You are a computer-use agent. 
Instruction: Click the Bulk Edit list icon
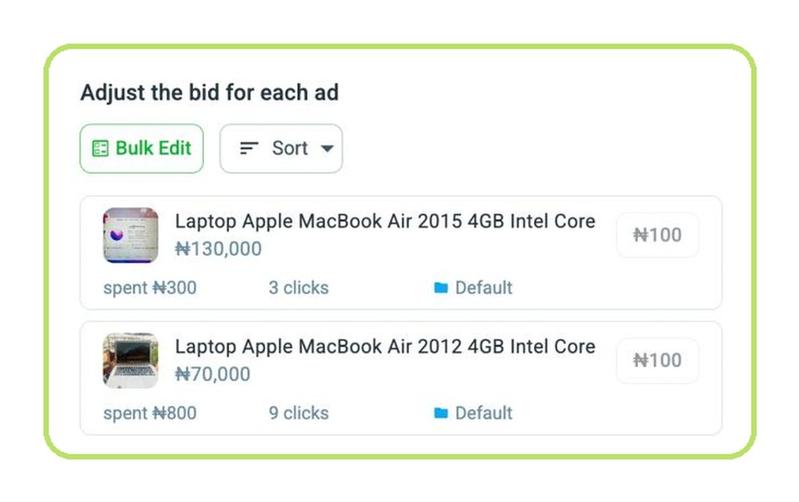point(100,148)
